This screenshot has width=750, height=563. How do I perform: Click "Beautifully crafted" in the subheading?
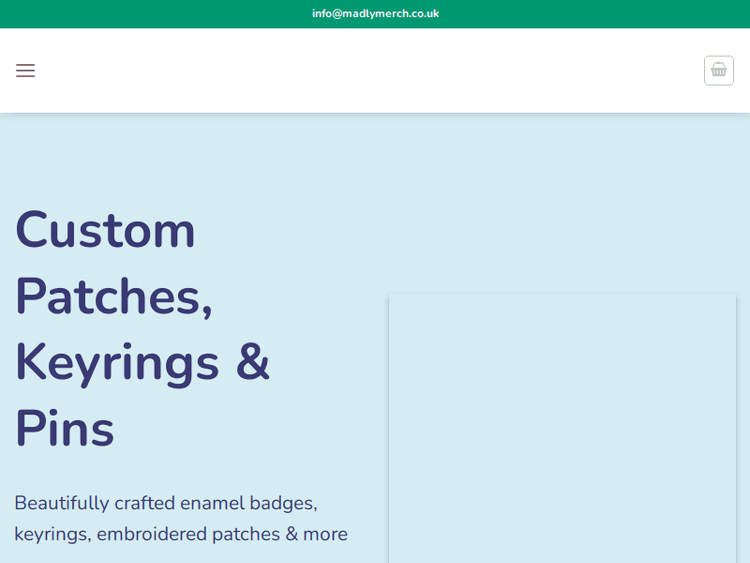coord(94,503)
